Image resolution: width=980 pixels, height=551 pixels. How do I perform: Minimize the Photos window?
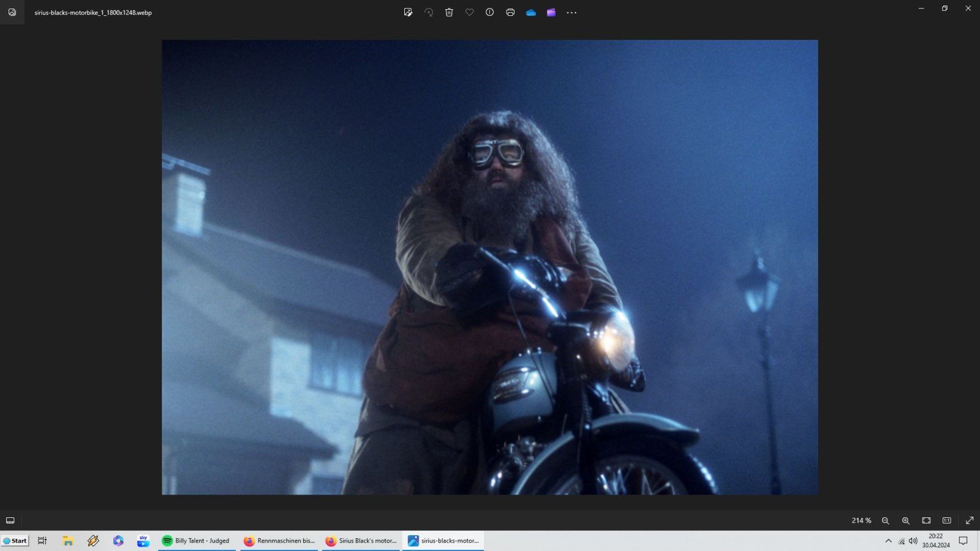tap(921, 8)
